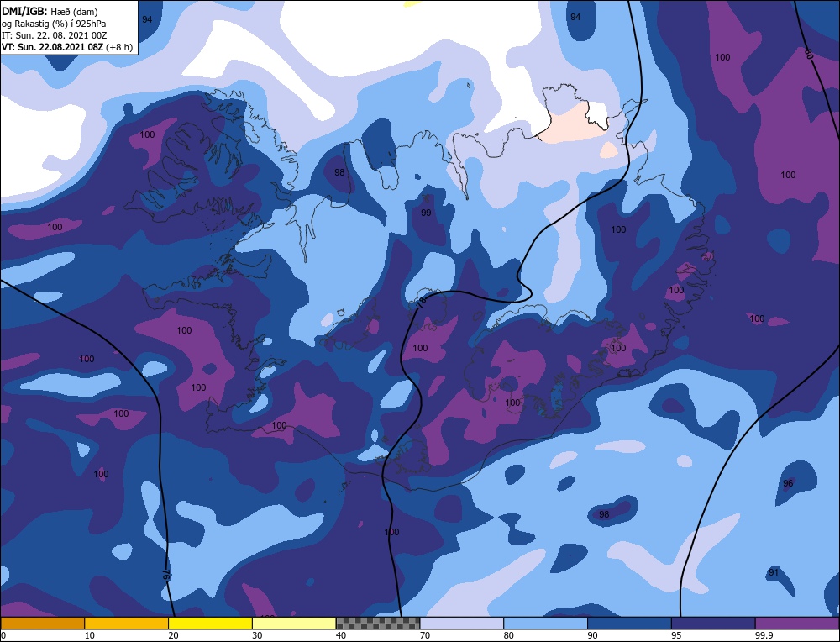840x642 pixels.
Task: Click the dark orange 0–10 legend swatch
Action: pos(42,623)
